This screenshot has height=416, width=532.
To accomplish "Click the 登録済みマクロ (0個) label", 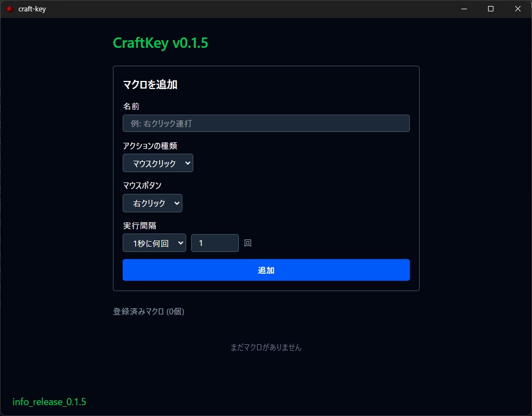I will 148,312.
